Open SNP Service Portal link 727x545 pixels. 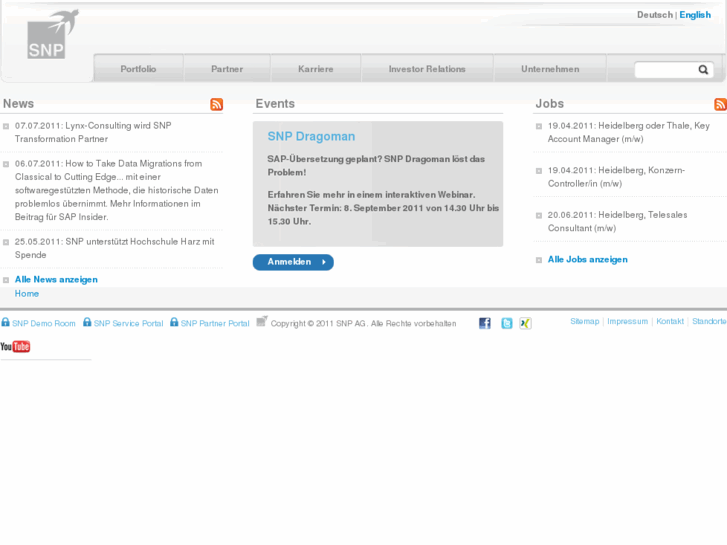pyautogui.click(x=128, y=324)
